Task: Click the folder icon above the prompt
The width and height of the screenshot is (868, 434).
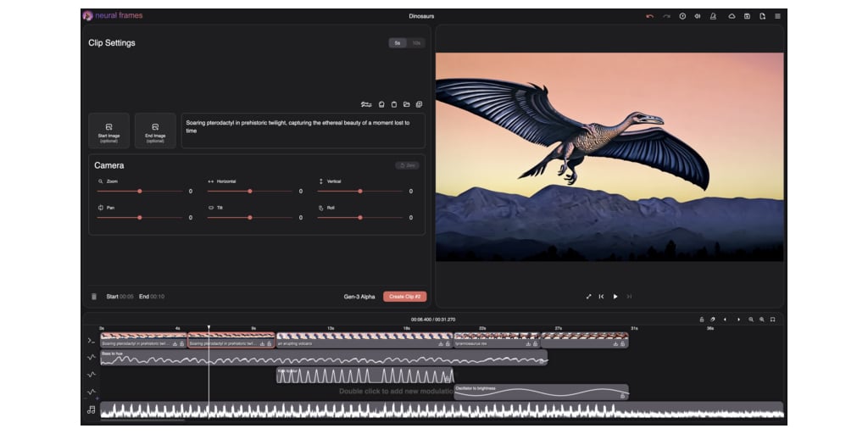Action: tap(407, 104)
